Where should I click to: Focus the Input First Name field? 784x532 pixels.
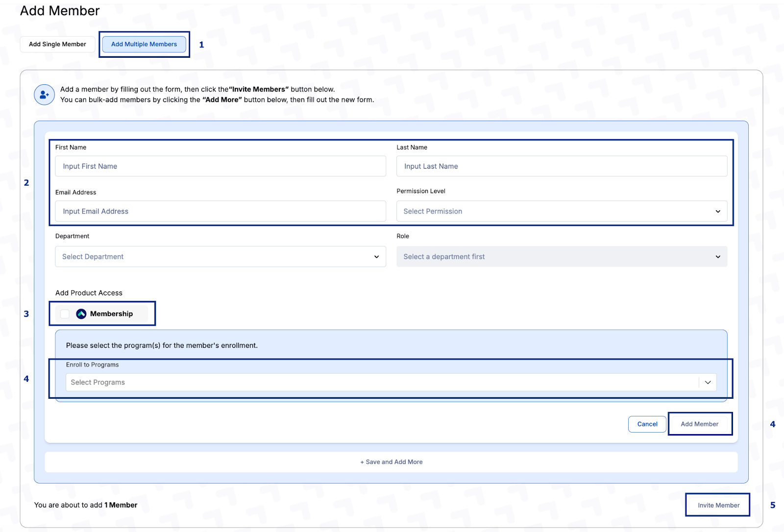(x=220, y=167)
